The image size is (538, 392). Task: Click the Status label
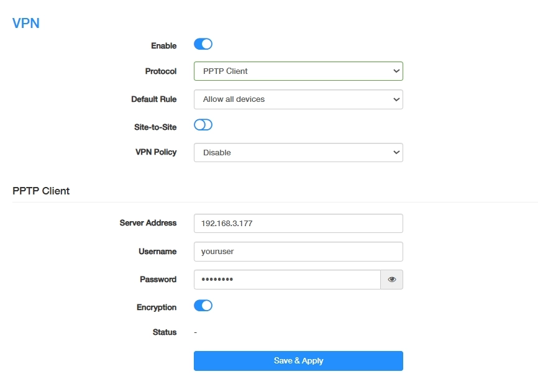(165, 332)
